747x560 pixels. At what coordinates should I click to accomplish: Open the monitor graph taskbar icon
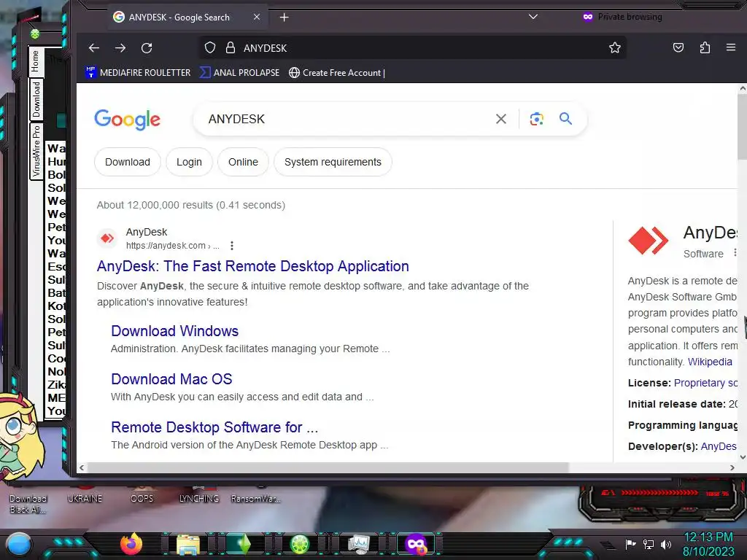click(x=359, y=545)
